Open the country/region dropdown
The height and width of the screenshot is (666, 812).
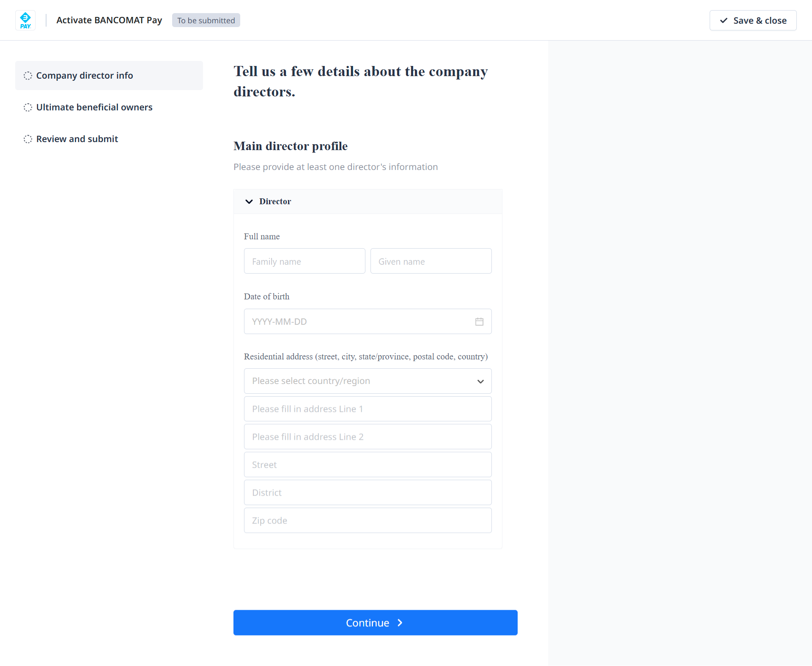(x=359, y=381)
